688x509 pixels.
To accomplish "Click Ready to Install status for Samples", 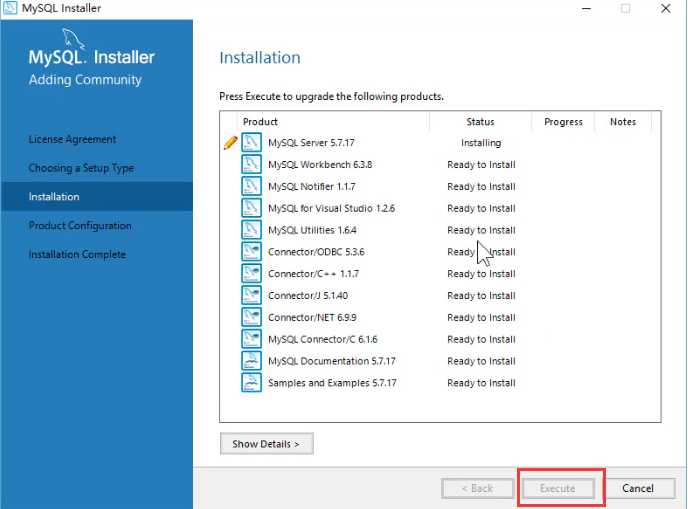I will [x=481, y=383].
